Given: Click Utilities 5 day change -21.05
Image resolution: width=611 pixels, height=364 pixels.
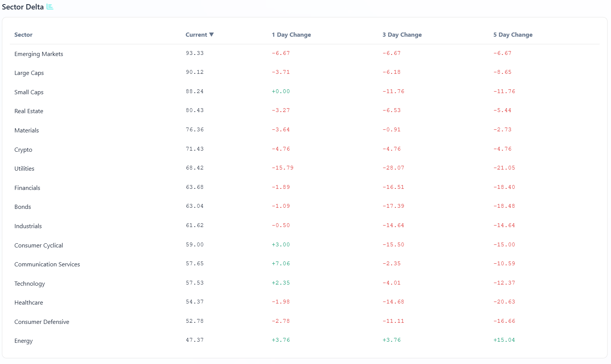Looking at the screenshot, I should 504,168.
